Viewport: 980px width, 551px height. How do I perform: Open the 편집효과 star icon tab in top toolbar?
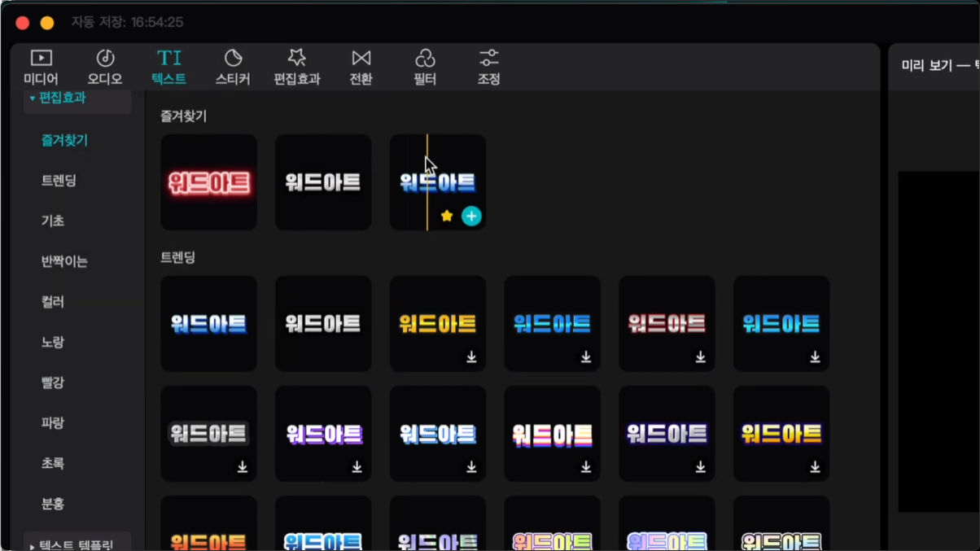coord(297,68)
